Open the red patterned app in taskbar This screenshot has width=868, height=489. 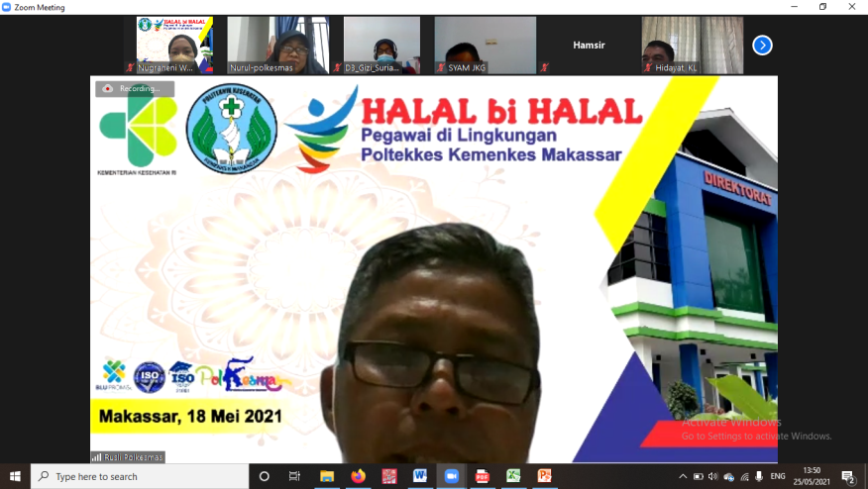pos(389,476)
